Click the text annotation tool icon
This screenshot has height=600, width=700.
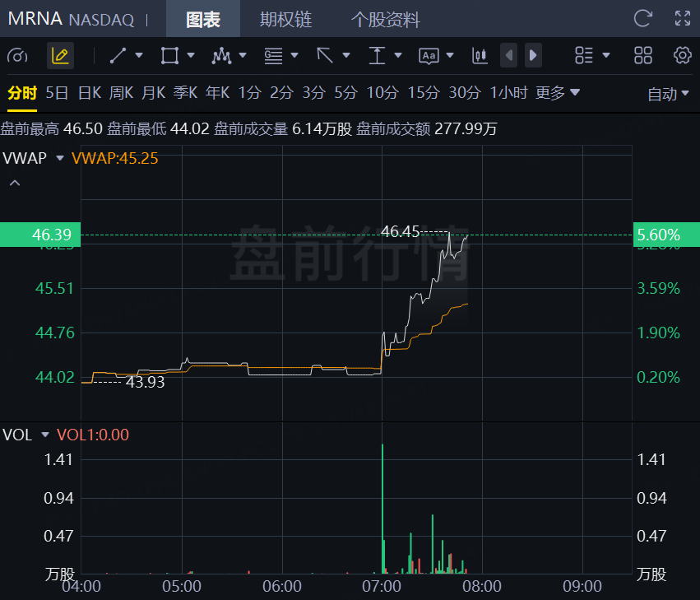(429, 56)
